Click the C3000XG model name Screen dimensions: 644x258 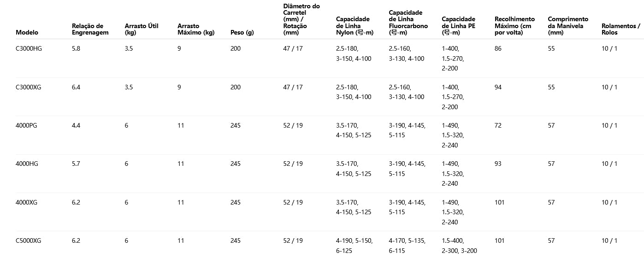[x=29, y=87]
